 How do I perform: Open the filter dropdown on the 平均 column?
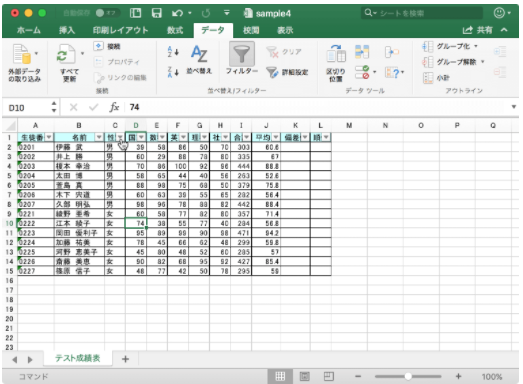(276, 137)
